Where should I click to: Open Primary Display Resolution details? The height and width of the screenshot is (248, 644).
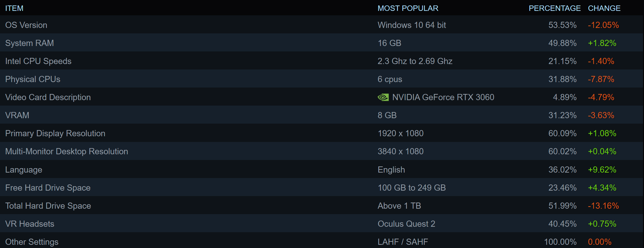pos(55,133)
